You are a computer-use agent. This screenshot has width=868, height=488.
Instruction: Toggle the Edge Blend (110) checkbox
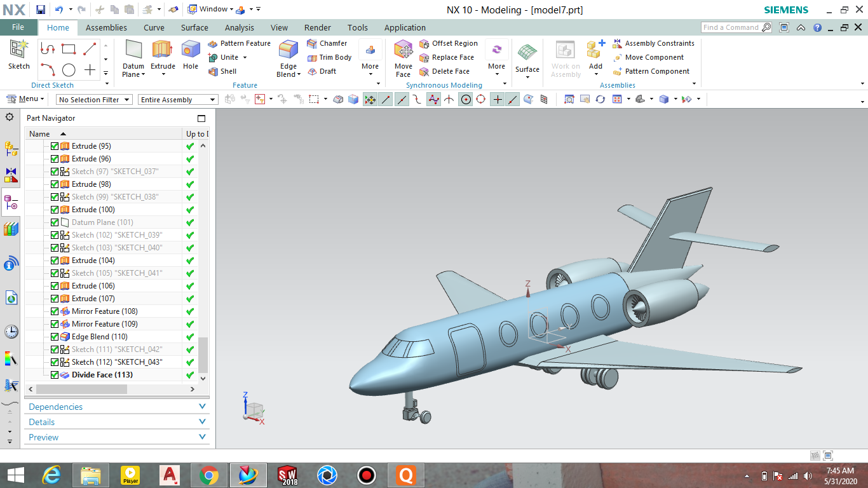(55, 337)
